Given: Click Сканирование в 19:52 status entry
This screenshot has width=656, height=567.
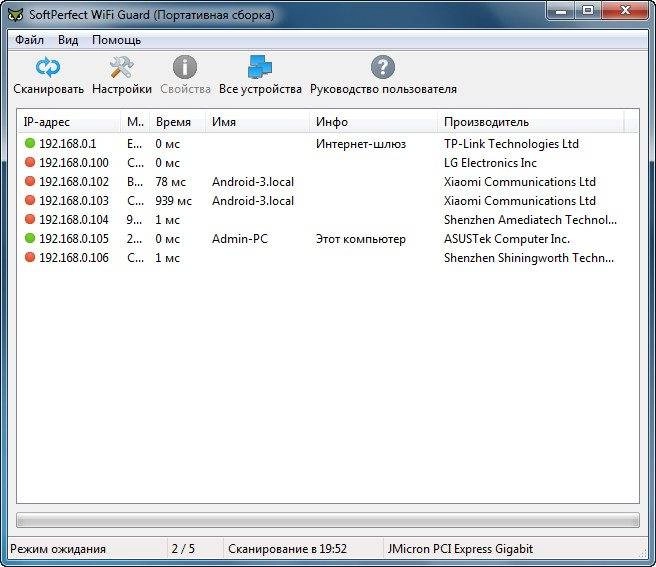Looking at the screenshot, I should [287, 549].
